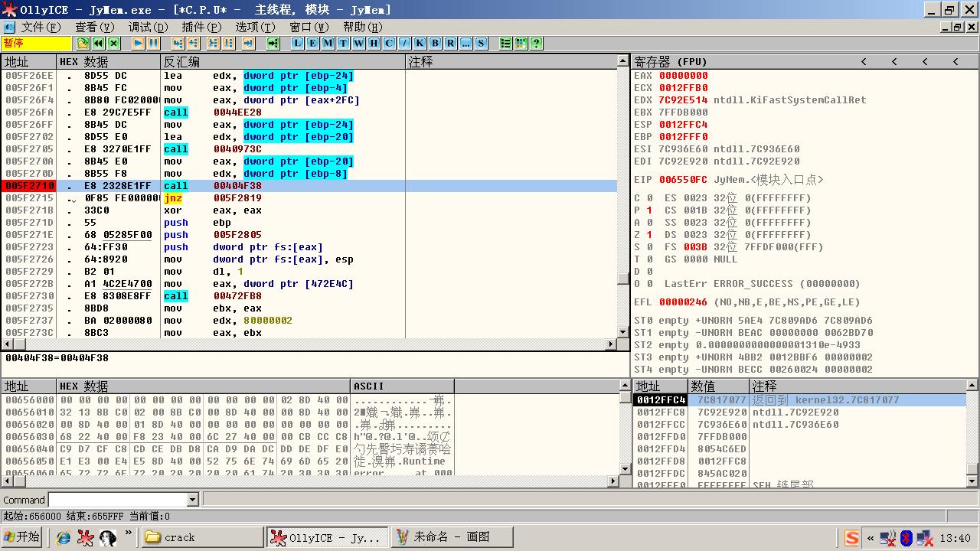Open help with question mark icon

point(536,44)
